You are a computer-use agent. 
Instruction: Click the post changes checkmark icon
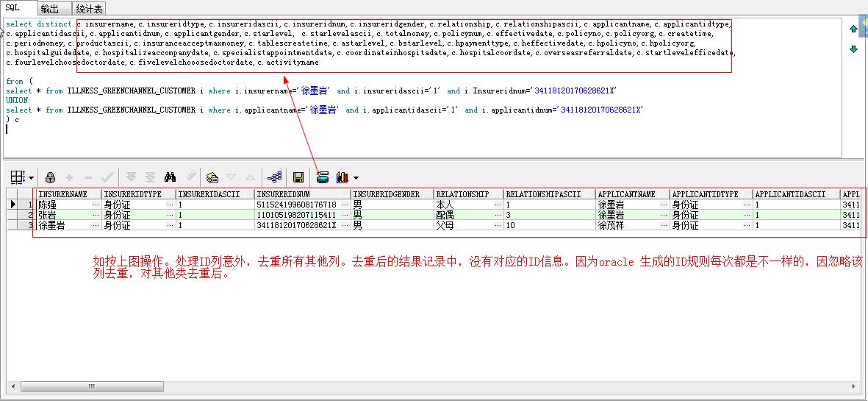coord(107,177)
